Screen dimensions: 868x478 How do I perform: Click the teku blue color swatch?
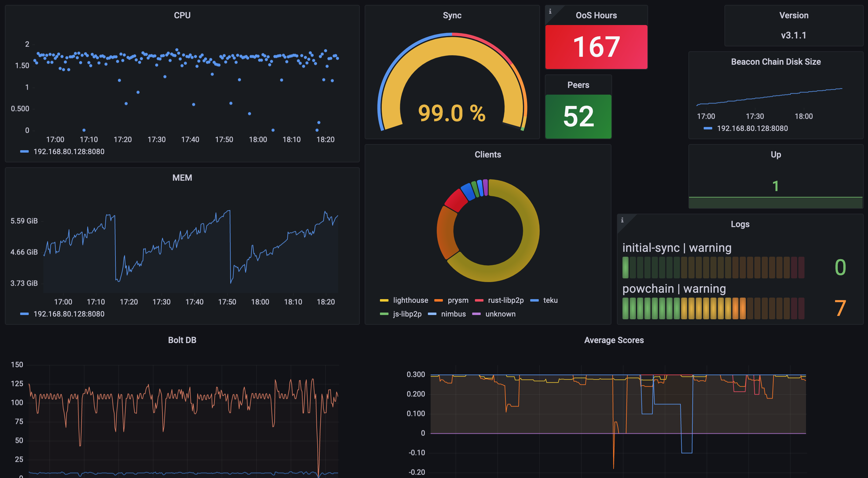click(534, 300)
